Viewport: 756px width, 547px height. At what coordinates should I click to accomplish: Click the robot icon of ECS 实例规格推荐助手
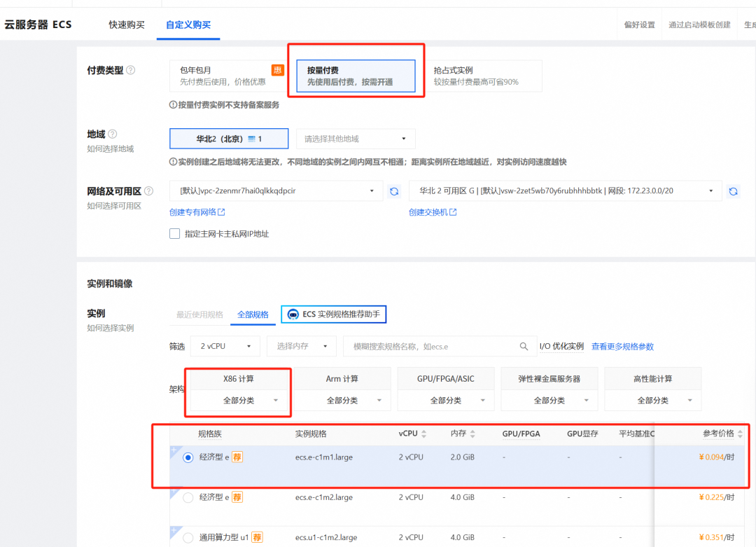pyautogui.click(x=293, y=314)
